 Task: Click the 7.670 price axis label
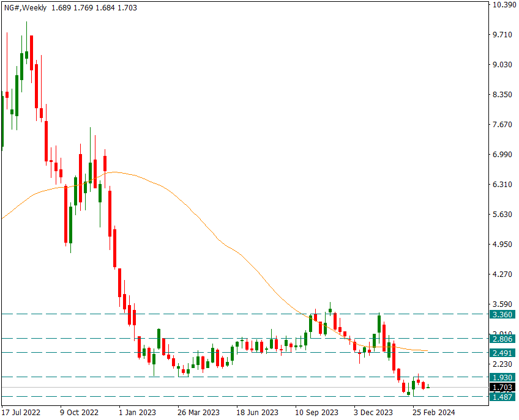[x=502, y=125]
